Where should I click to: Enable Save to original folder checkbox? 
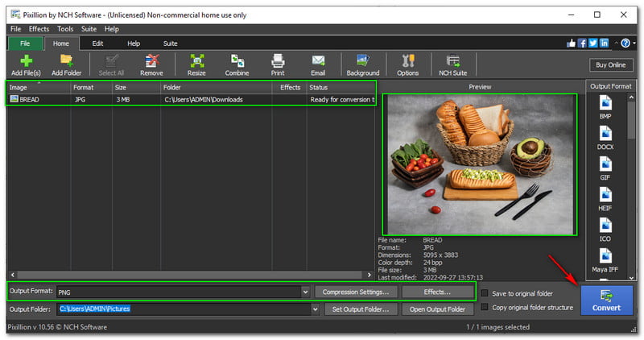click(484, 294)
